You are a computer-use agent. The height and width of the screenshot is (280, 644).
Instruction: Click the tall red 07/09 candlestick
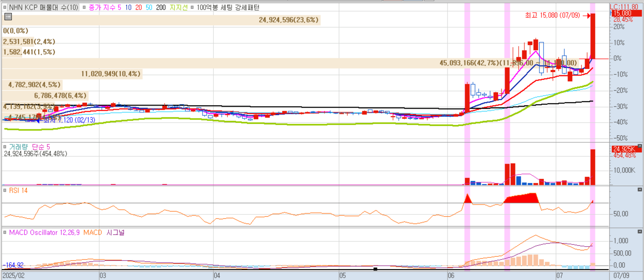[x=593, y=36]
